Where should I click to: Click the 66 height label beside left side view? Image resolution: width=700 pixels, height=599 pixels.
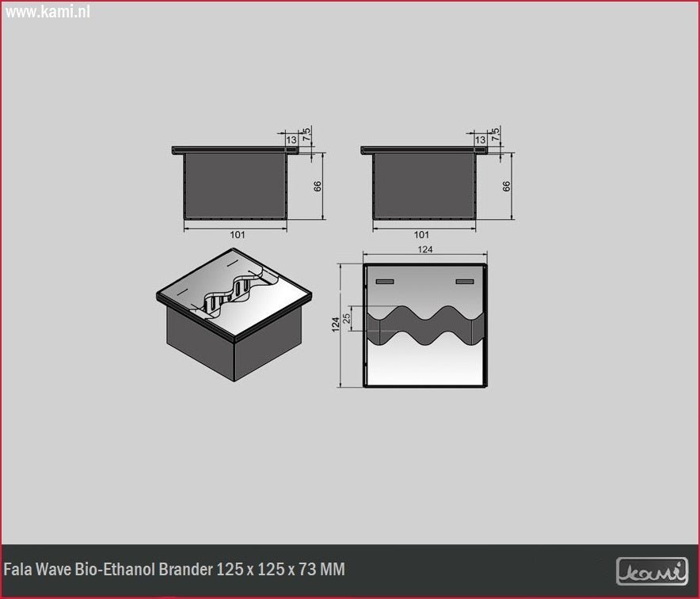coord(318,187)
